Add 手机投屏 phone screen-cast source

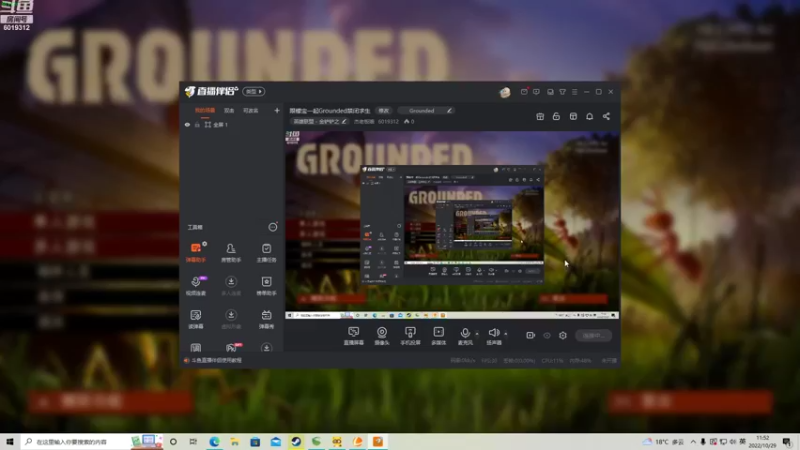pos(410,336)
